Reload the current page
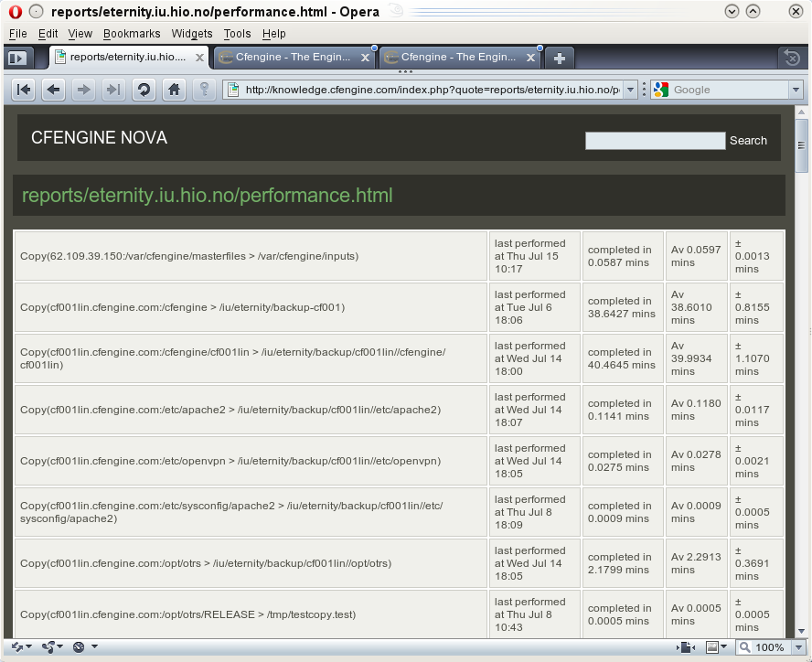 point(144,91)
